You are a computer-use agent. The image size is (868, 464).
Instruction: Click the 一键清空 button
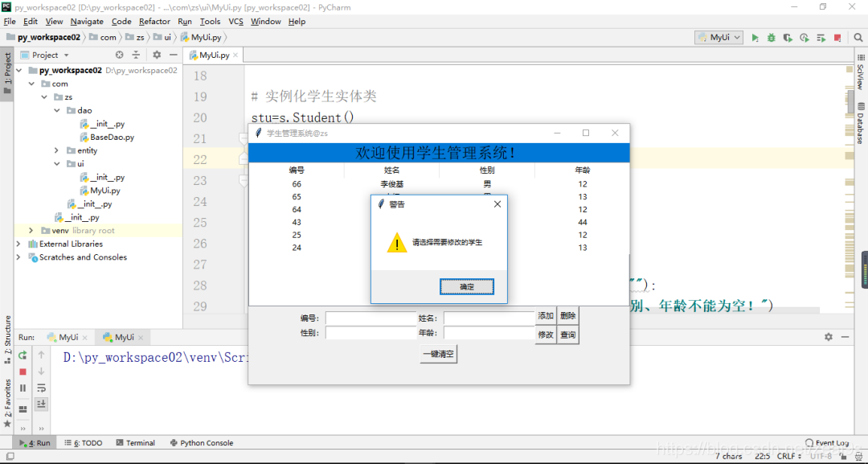tap(439, 355)
